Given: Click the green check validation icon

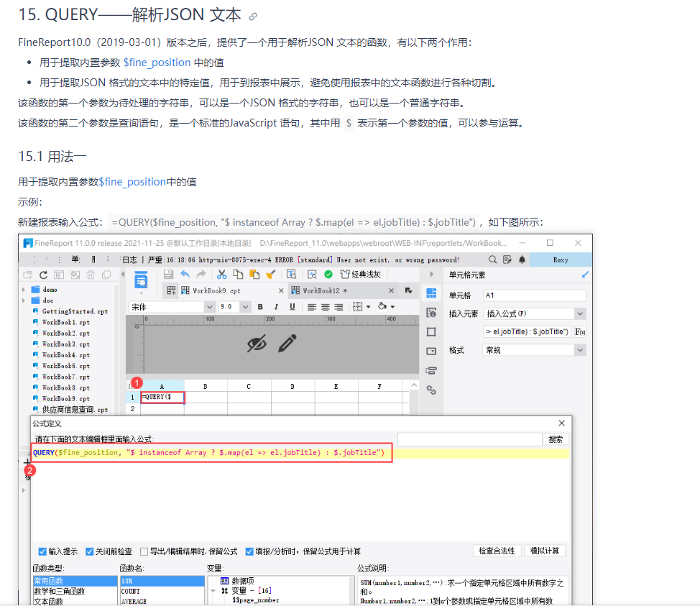Looking at the screenshot, I should click(328, 274).
